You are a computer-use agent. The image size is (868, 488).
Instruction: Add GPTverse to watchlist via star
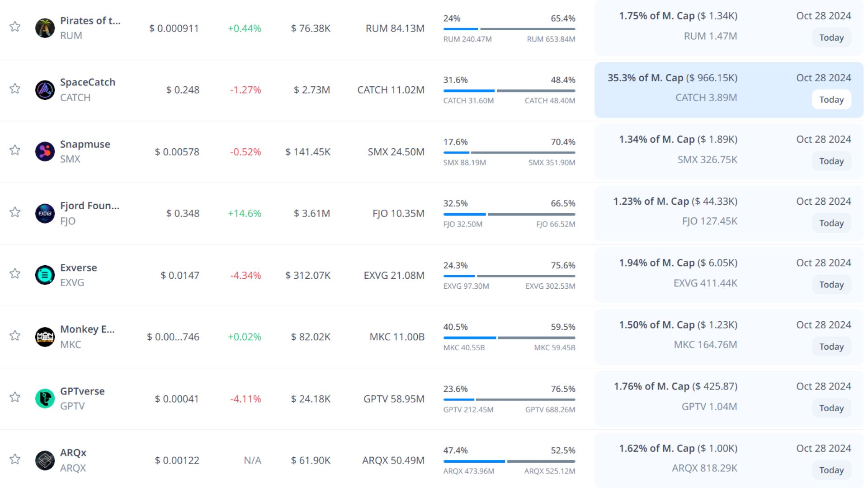pos(15,397)
